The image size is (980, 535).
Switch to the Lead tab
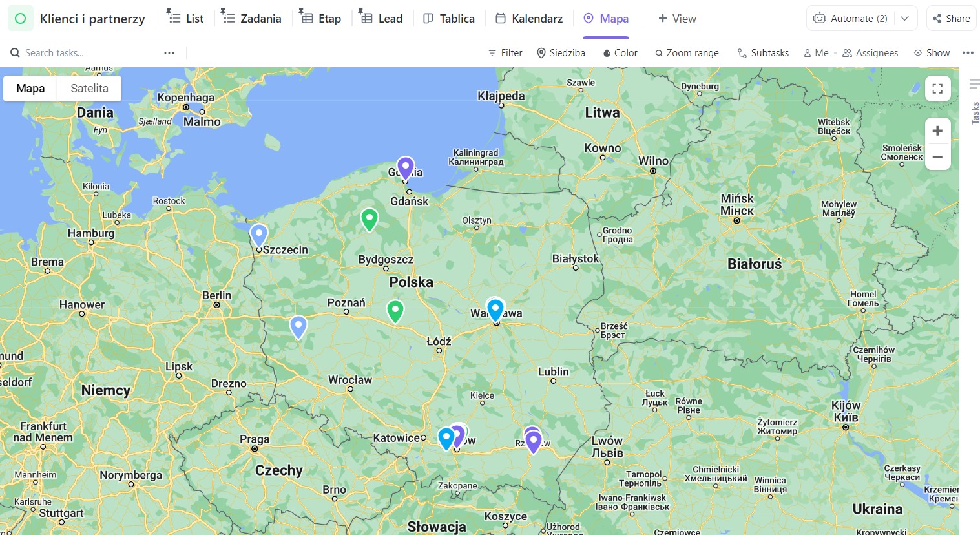[381, 19]
